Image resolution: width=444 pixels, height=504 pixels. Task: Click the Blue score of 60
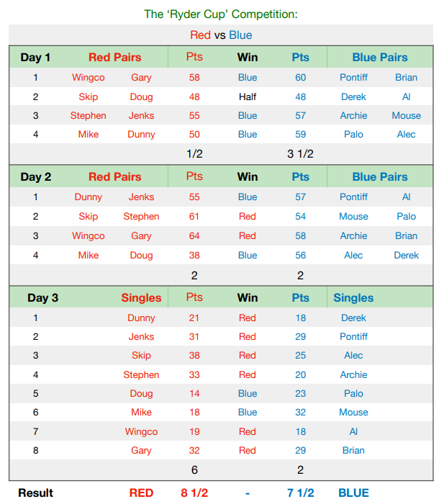(300, 77)
